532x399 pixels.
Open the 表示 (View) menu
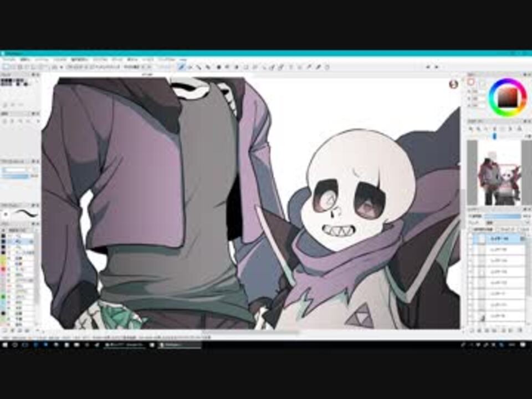click(x=132, y=59)
